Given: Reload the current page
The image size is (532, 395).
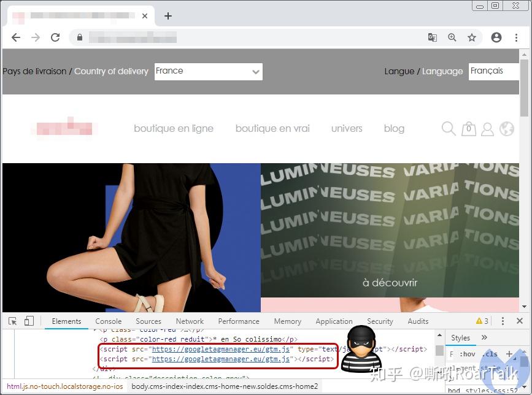Looking at the screenshot, I should point(55,37).
